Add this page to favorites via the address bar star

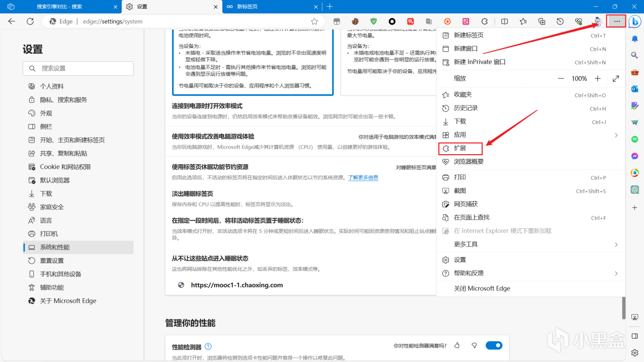click(315, 22)
